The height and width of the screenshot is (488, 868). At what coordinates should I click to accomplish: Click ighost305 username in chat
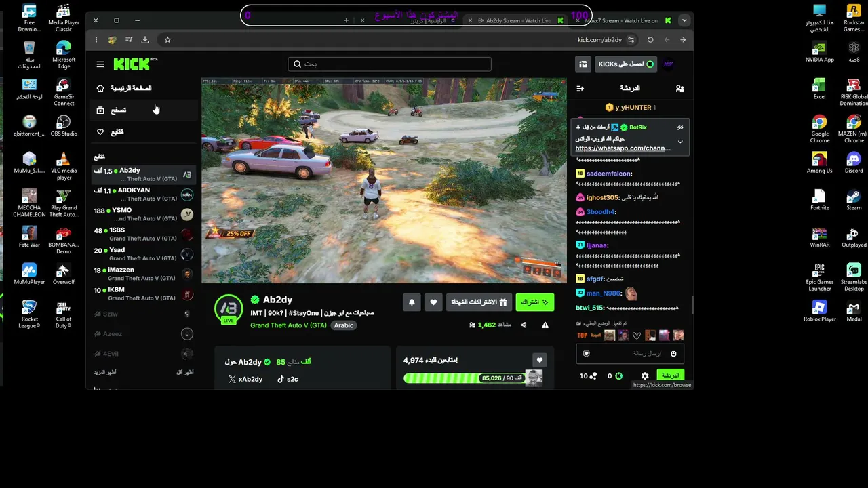pos(602,197)
